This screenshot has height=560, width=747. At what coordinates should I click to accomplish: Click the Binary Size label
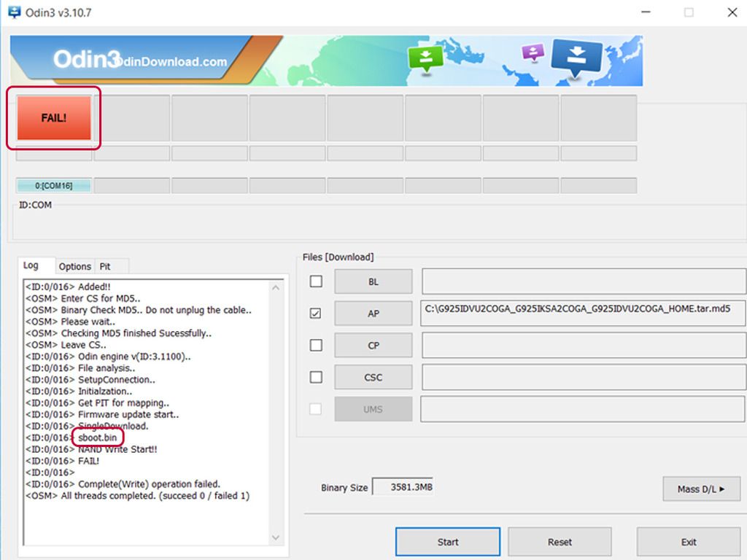[x=344, y=488]
